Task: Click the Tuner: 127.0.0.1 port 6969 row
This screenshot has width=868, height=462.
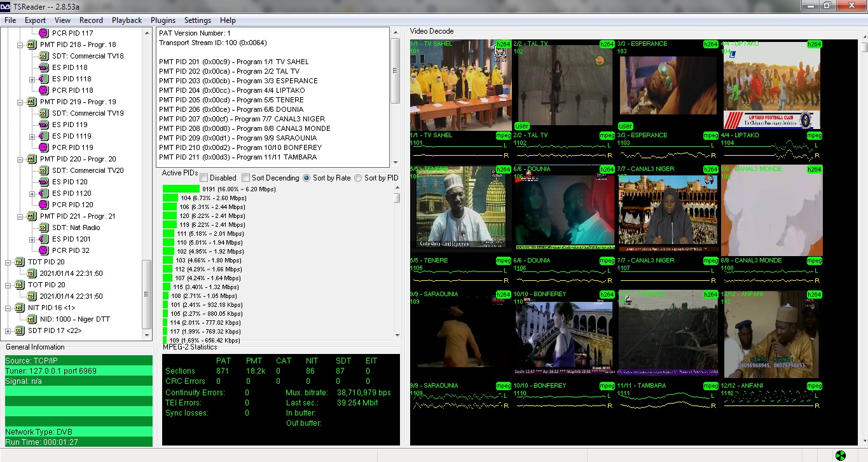Action: click(x=79, y=370)
